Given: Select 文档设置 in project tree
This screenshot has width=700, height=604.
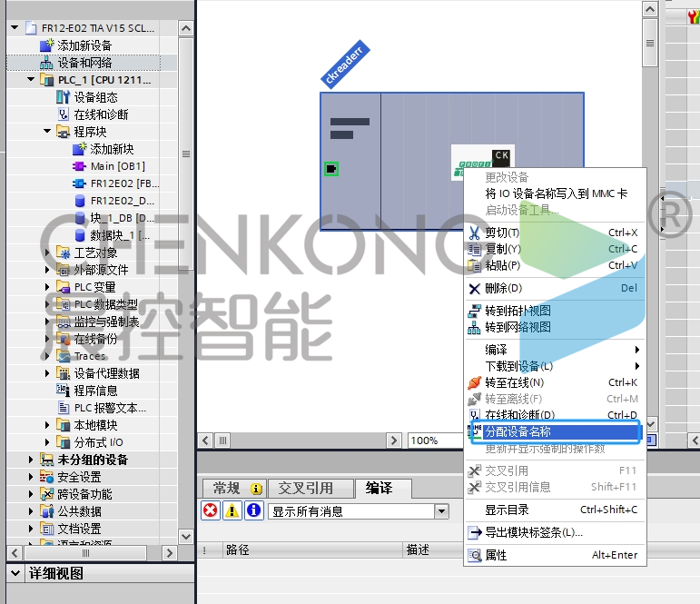Looking at the screenshot, I should point(79,529).
